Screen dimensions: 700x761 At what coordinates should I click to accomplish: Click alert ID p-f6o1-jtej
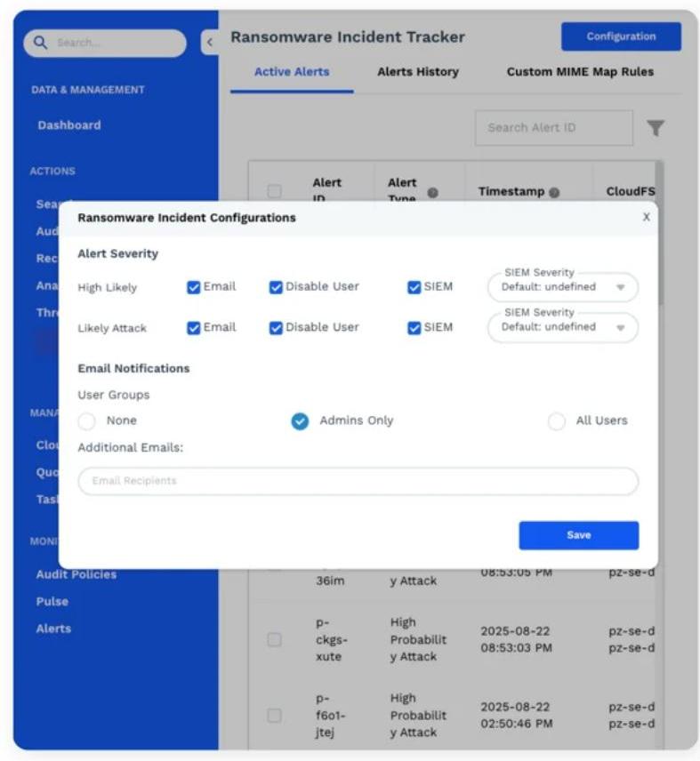pos(331,716)
